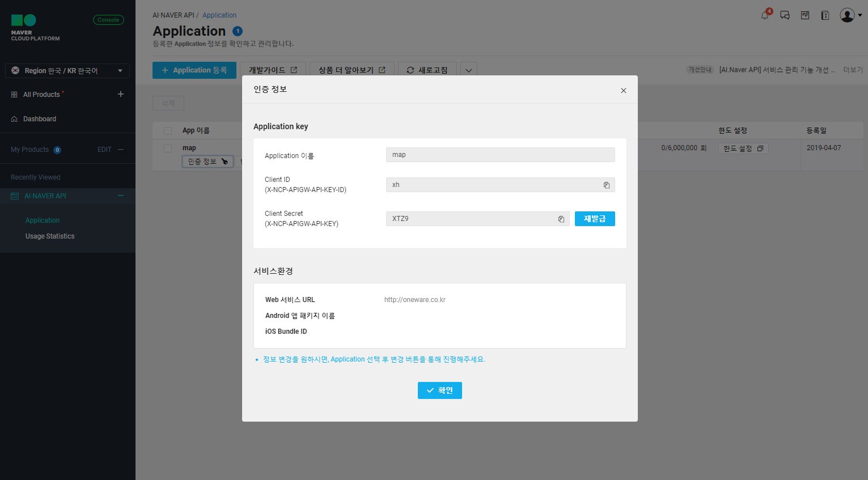The height and width of the screenshot is (480, 868).
Task: Close the 인증 정보 dialog
Action: point(624,91)
